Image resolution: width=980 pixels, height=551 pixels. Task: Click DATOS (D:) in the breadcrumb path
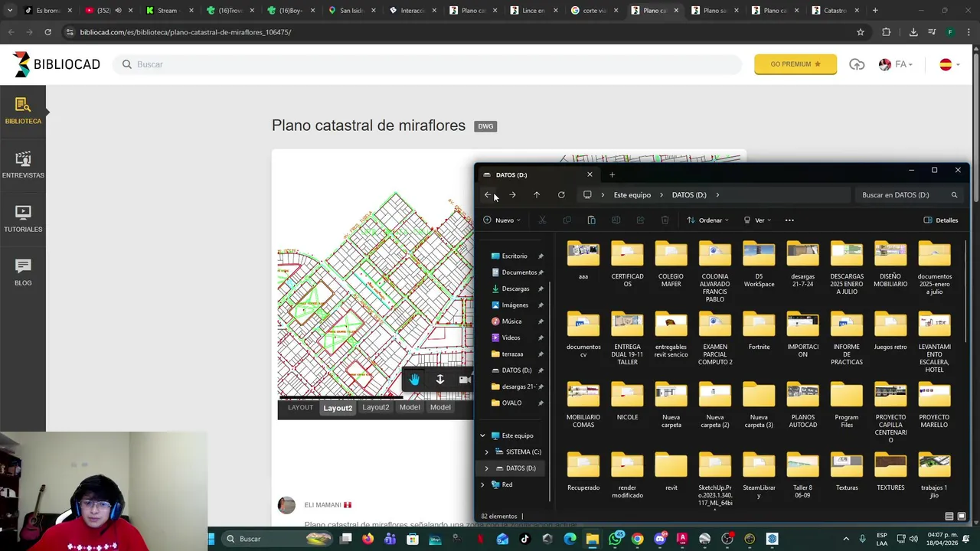click(689, 195)
